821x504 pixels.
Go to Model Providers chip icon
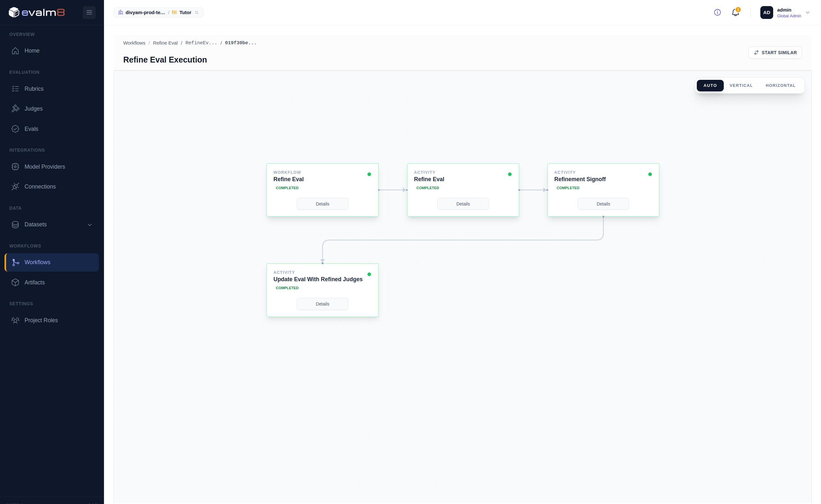click(15, 167)
